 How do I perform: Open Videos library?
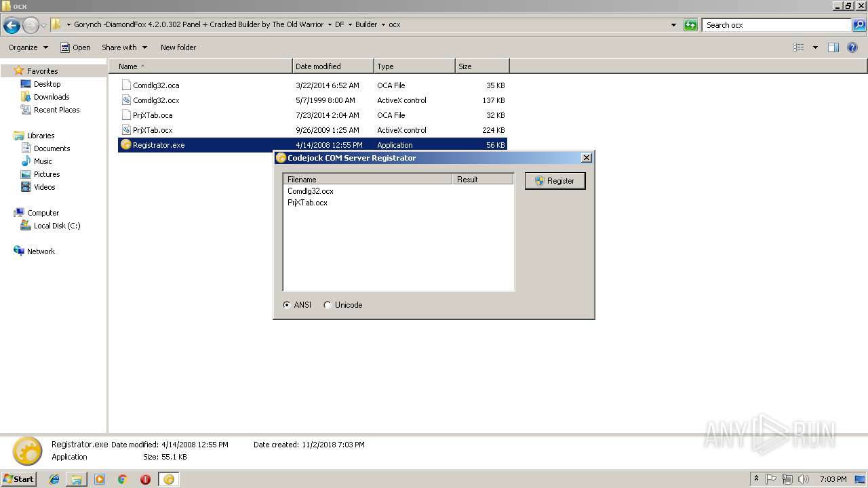44,187
